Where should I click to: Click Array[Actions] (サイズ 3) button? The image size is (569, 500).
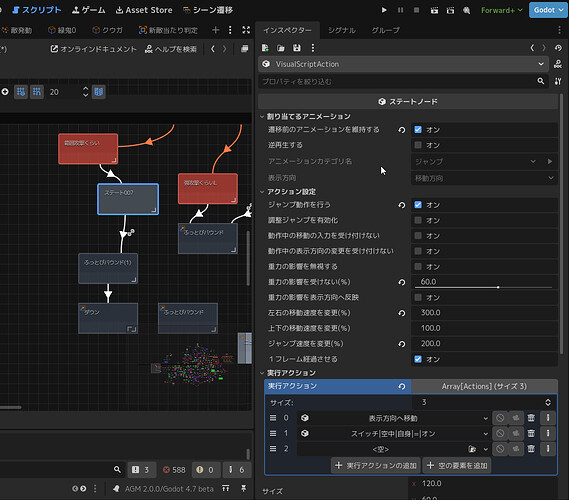click(x=484, y=386)
